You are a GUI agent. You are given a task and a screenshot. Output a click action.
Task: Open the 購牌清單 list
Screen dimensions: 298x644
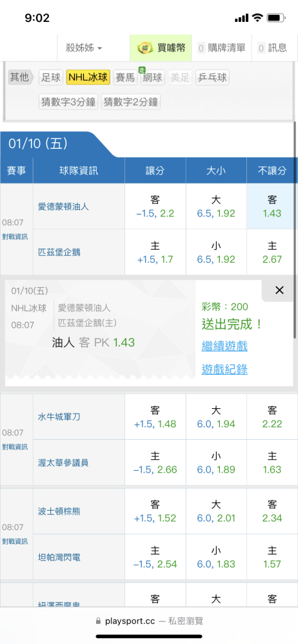(222, 48)
